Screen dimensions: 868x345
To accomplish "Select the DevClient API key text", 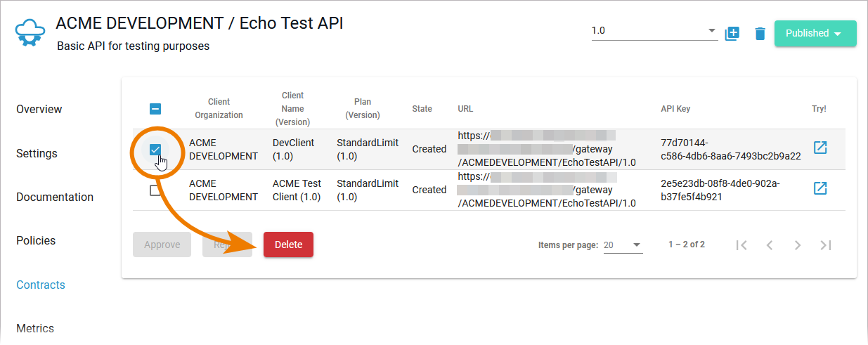I will (x=730, y=149).
